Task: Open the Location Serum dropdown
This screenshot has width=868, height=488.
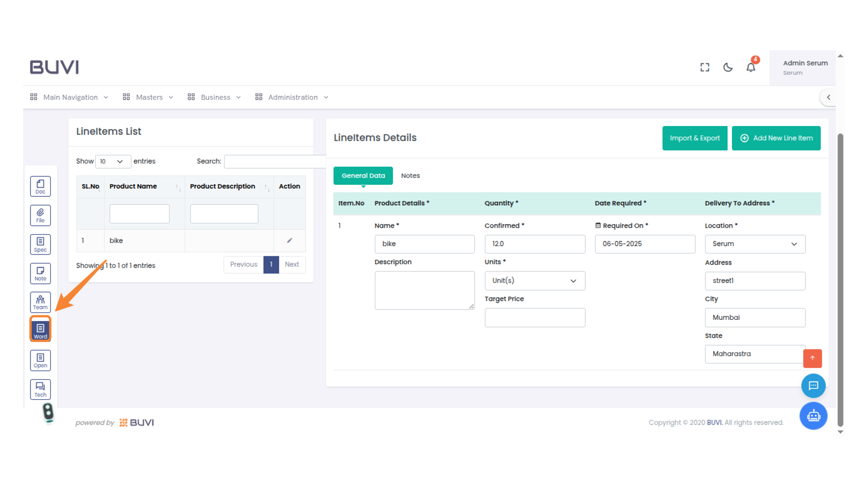Action: coord(755,244)
